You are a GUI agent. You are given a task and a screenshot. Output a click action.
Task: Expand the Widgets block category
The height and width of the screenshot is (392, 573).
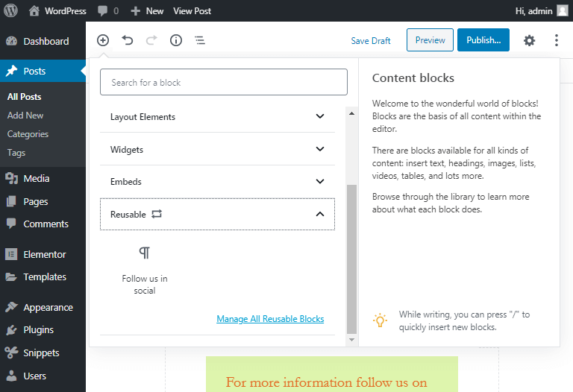[217, 149]
